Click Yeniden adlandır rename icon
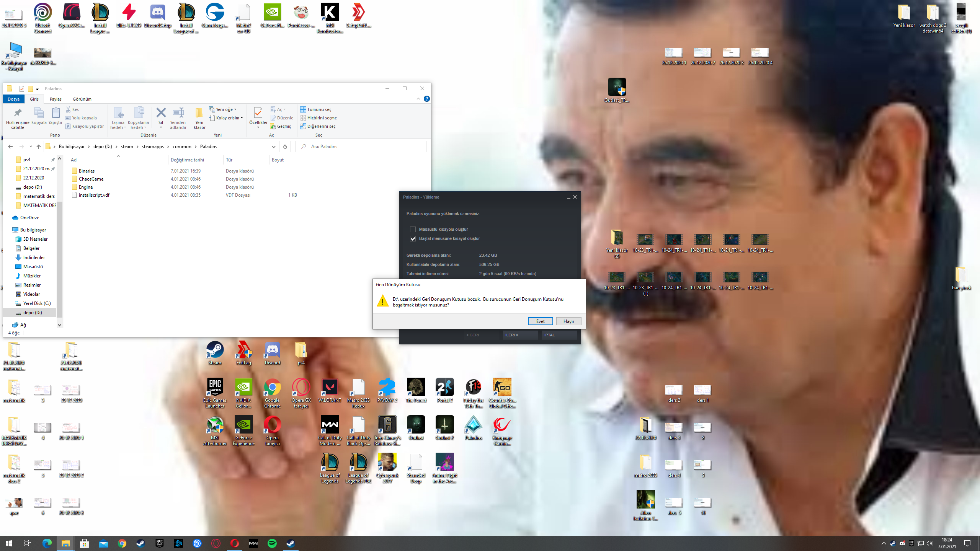980x551 pixels. click(x=178, y=118)
